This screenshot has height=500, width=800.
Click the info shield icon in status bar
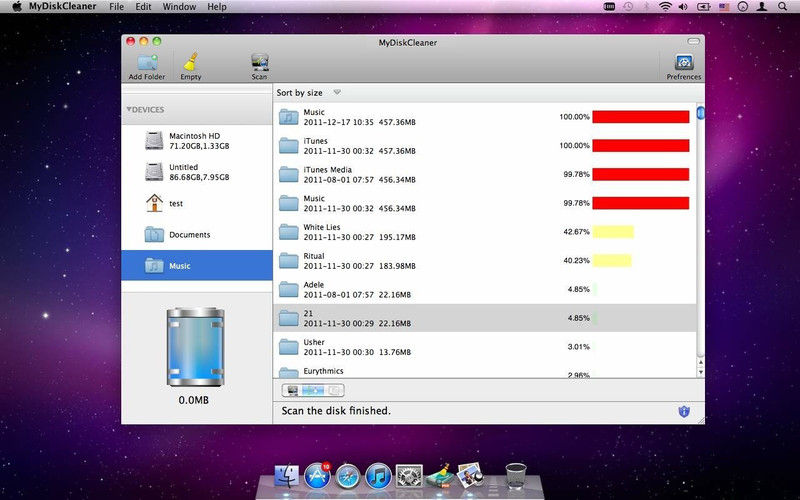coord(684,411)
